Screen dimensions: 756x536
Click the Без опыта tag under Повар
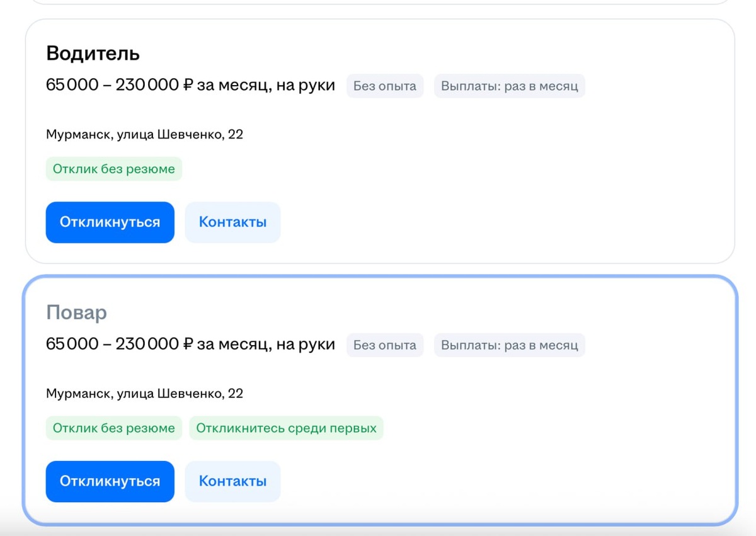click(384, 345)
